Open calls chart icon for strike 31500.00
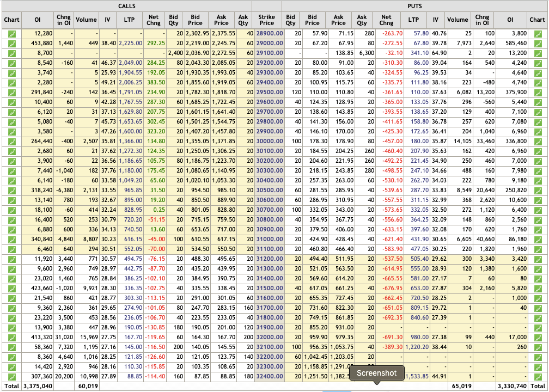Screen dimensions: 549x392 point(11,289)
